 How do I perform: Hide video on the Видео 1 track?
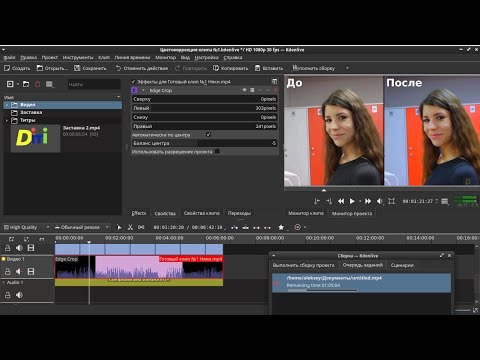click(x=31, y=272)
